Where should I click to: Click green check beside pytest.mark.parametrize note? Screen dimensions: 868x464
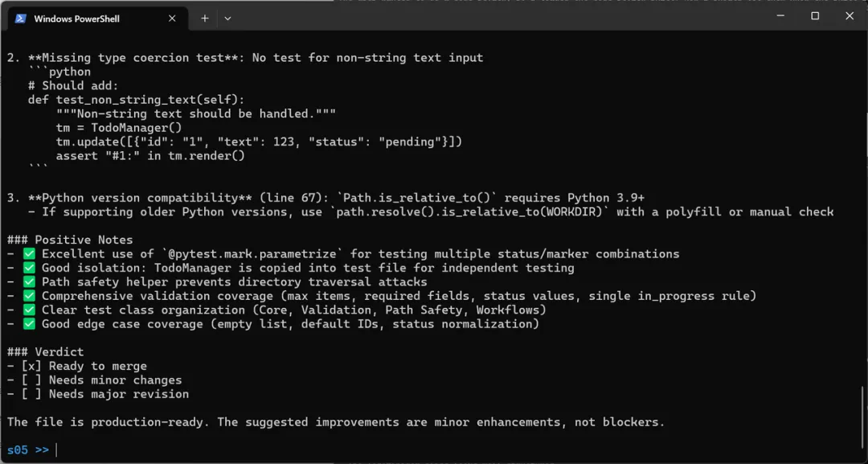29,253
